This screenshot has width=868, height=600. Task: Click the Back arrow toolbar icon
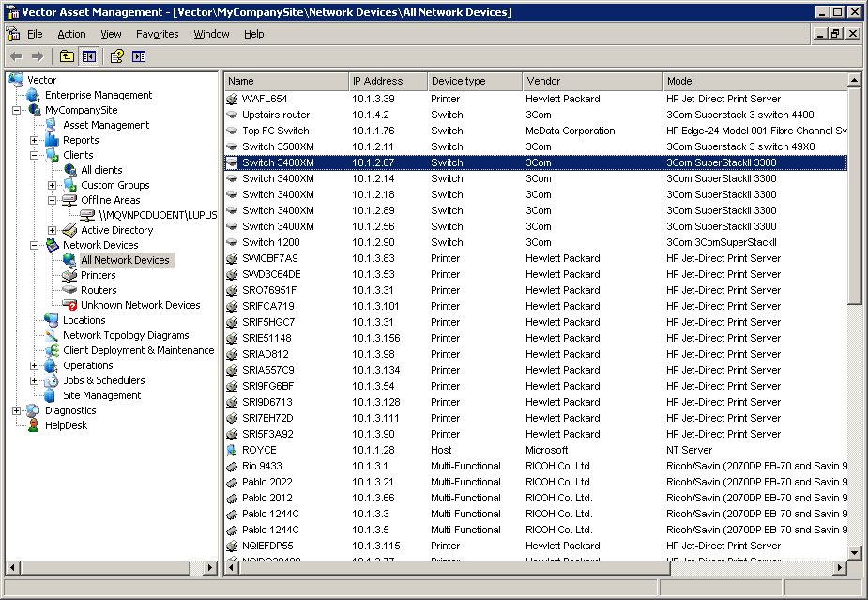(x=17, y=56)
